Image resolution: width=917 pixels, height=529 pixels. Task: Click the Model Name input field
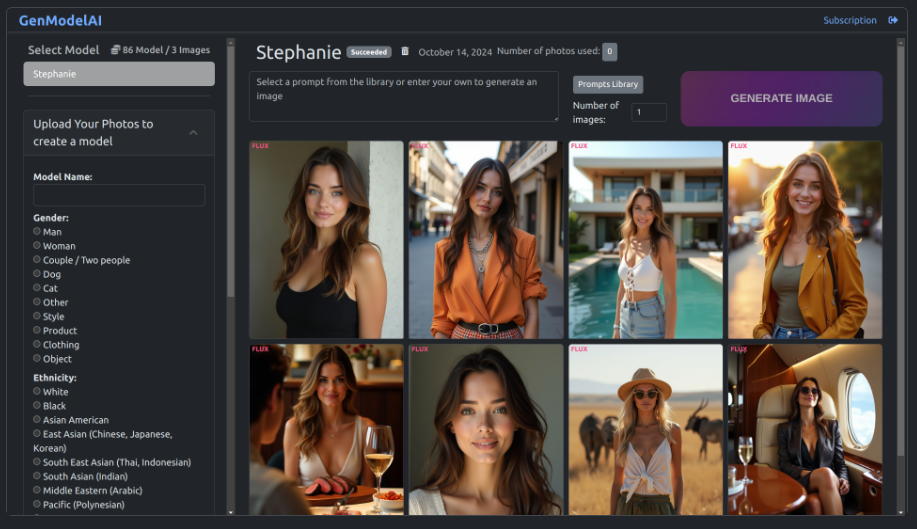click(x=119, y=195)
